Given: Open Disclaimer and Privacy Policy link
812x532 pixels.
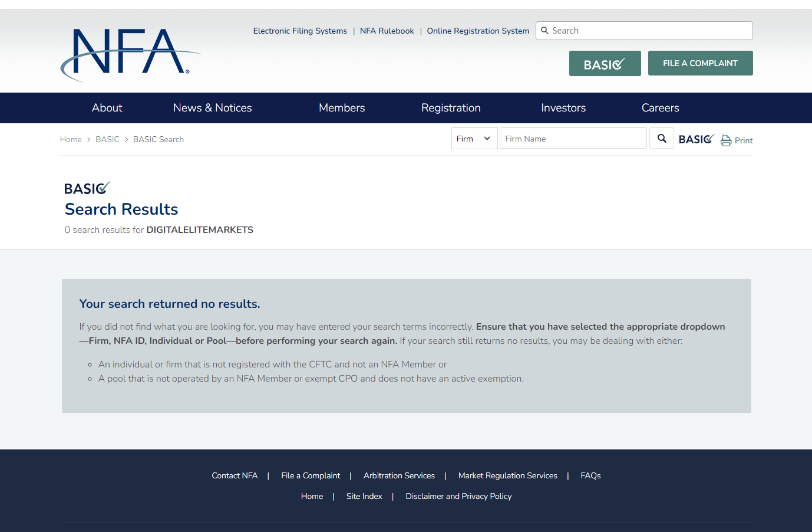Looking at the screenshot, I should (x=458, y=496).
